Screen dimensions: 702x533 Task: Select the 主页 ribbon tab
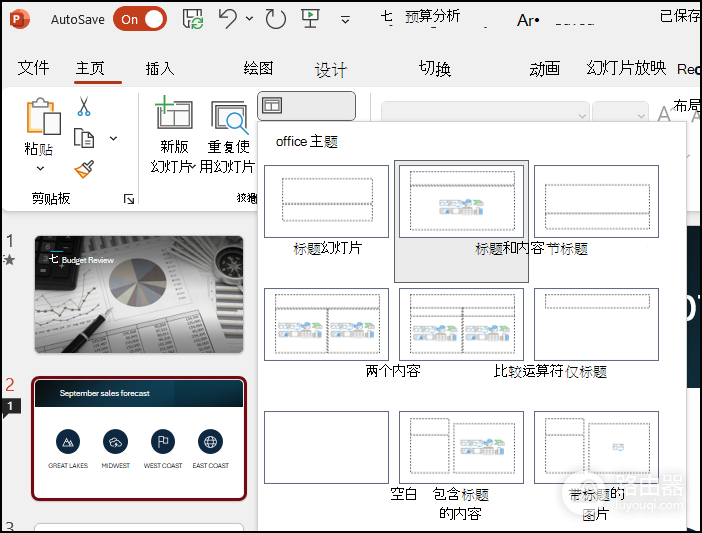pos(90,68)
